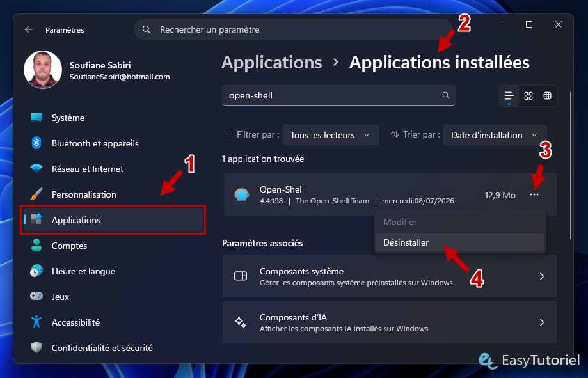Click the search icon in the open-shell field

[x=445, y=95]
